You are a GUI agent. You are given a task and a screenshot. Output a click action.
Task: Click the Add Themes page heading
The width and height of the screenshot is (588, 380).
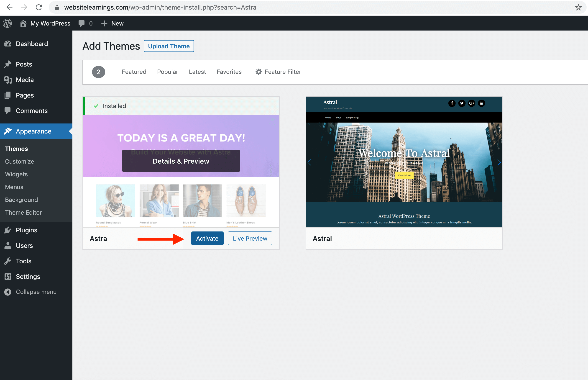(x=111, y=46)
